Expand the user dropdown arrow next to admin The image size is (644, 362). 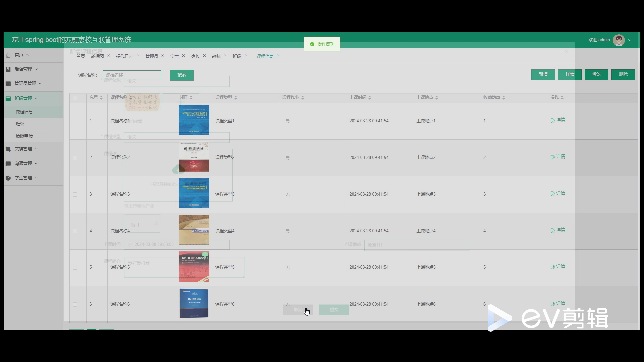point(630,40)
